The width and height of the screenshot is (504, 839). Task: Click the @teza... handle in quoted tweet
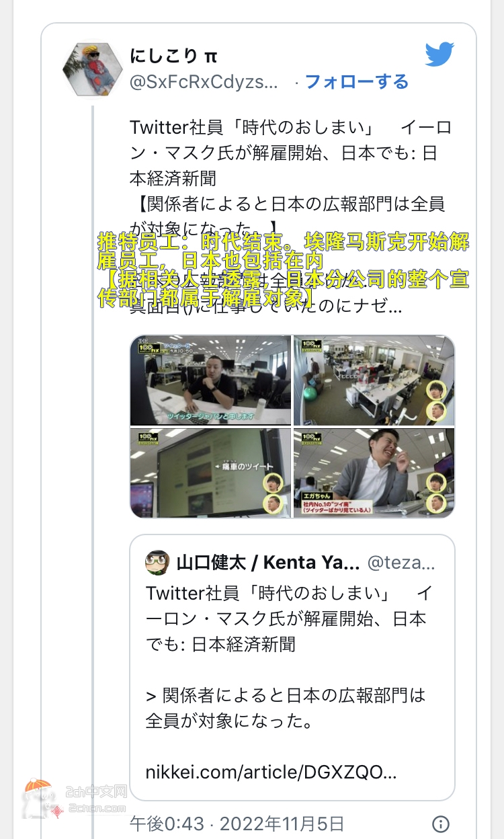tap(401, 562)
